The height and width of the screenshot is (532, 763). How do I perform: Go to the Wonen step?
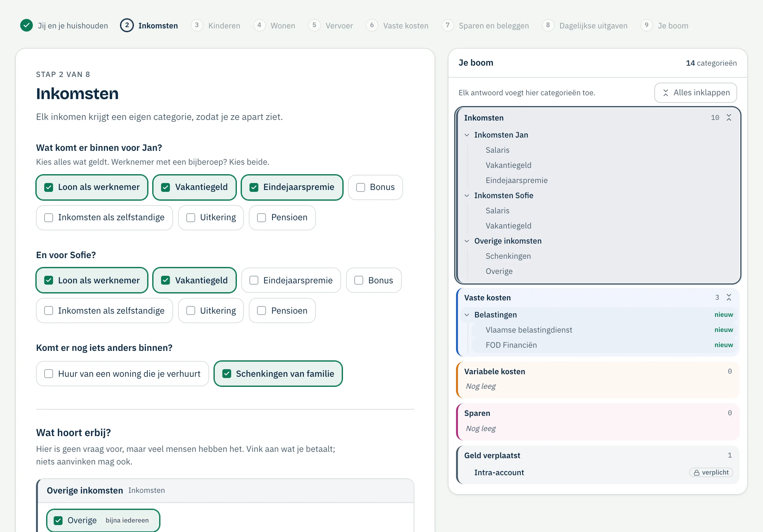pos(274,26)
